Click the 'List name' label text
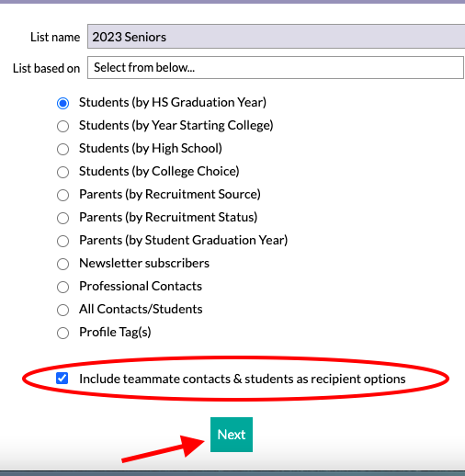Viewport: 465px width, 476px height. tap(55, 37)
